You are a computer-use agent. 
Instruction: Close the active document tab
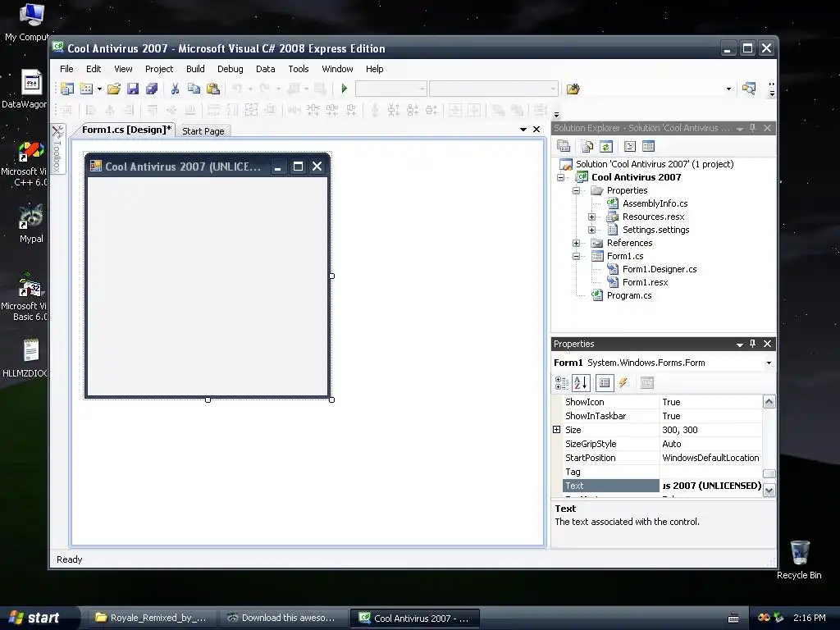pyautogui.click(x=536, y=129)
